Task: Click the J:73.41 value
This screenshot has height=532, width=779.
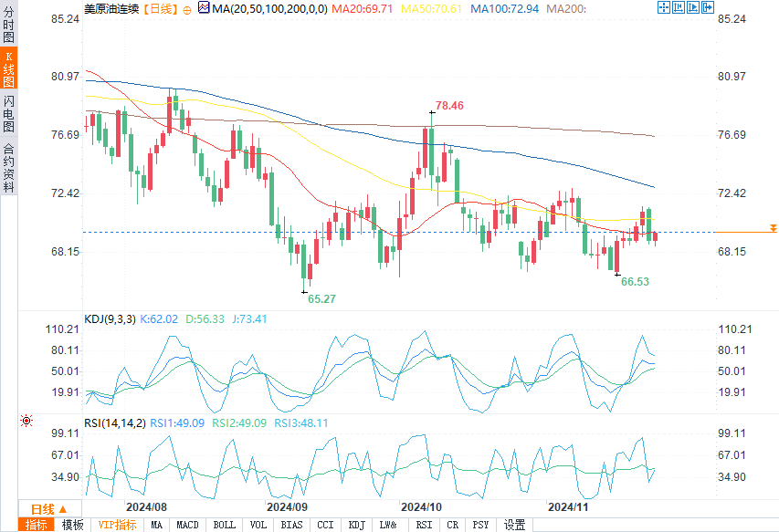Action: click(249, 319)
